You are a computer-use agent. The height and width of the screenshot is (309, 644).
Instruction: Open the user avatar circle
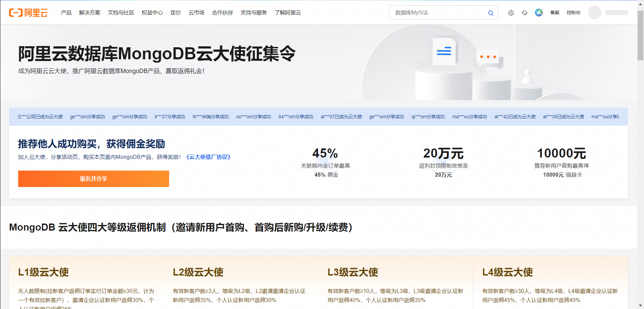pos(594,13)
